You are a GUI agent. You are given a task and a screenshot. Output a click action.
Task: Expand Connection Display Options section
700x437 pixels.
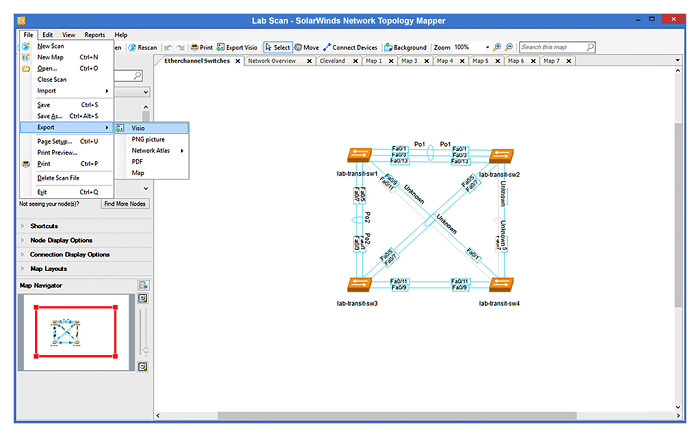click(x=22, y=254)
